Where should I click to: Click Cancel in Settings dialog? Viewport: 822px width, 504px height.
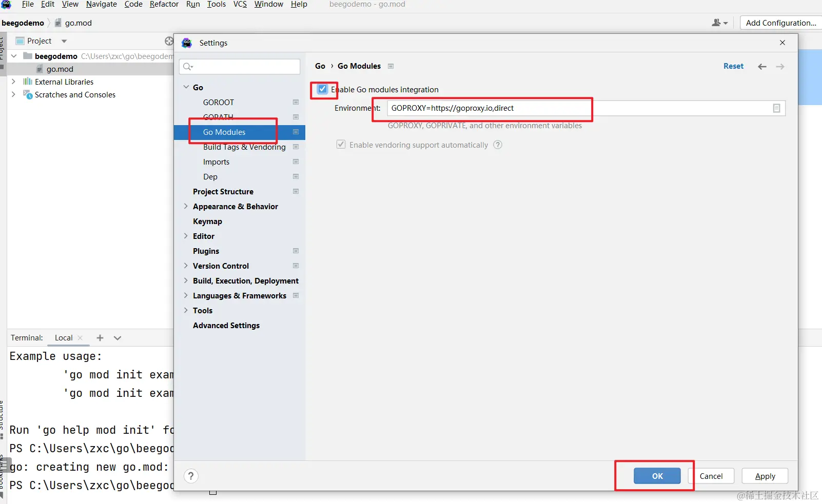coord(711,476)
